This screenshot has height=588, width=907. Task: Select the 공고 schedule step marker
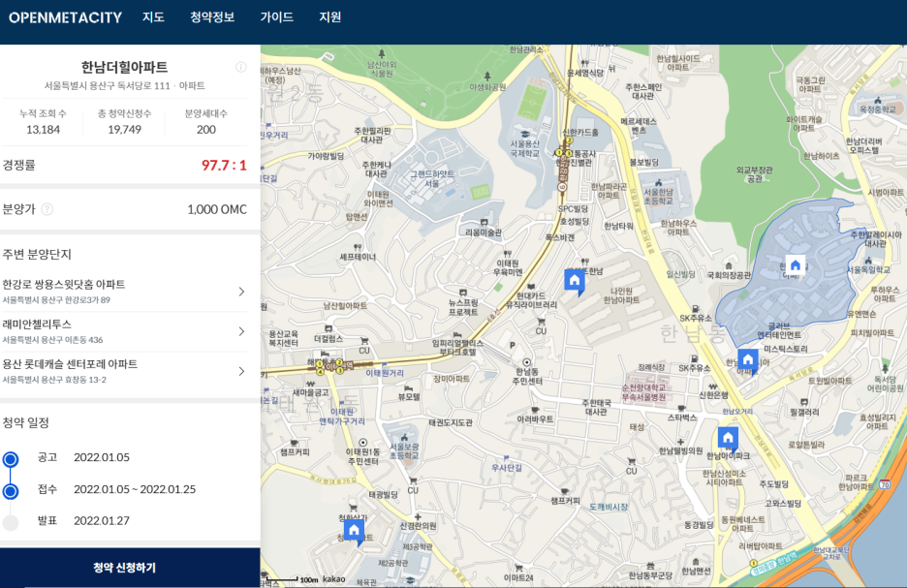[11, 459]
